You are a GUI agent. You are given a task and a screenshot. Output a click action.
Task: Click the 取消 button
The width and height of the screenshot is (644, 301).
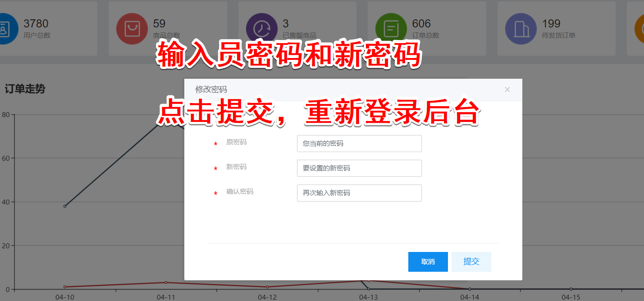click(x=428, y=262)
